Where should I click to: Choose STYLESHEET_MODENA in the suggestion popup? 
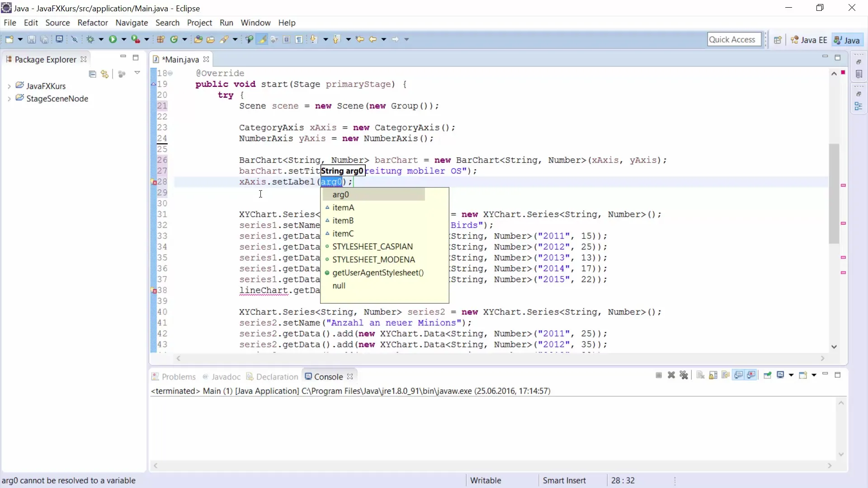coord(373,260)
